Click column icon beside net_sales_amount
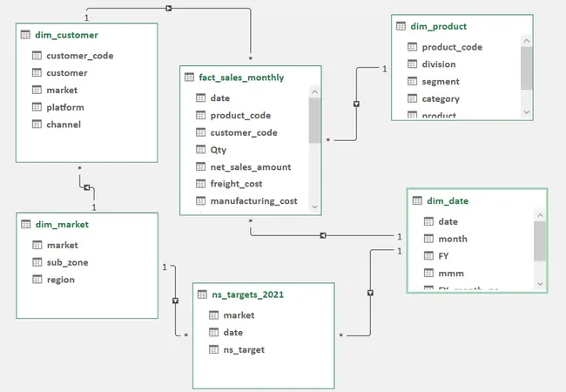The width and height of the screenshot is (566, 392). (200, 166)
